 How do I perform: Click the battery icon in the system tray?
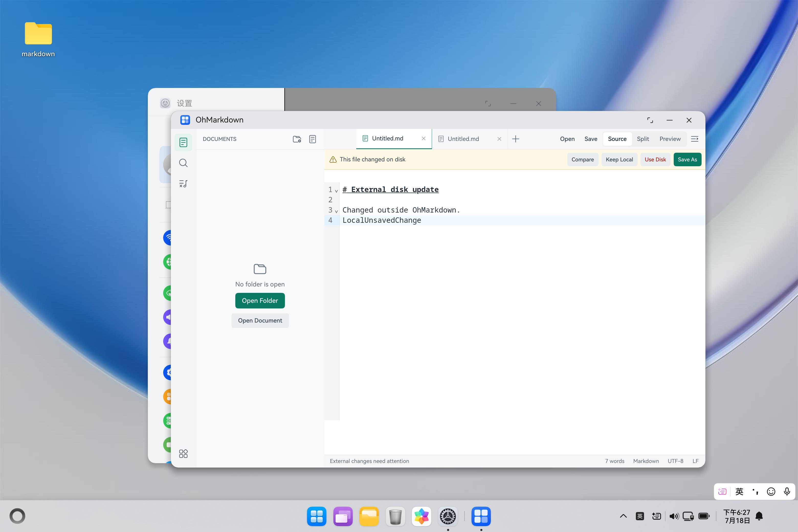[x=704, y=516]
